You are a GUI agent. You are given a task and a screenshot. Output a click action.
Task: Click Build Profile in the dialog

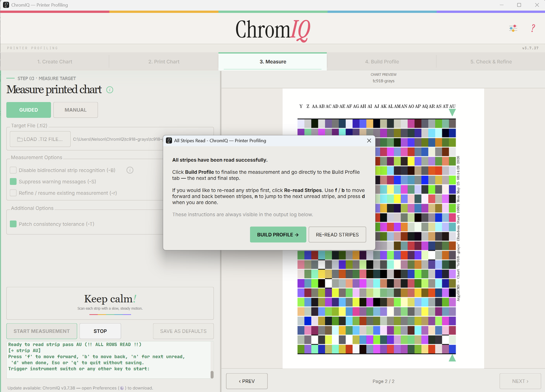278,235
